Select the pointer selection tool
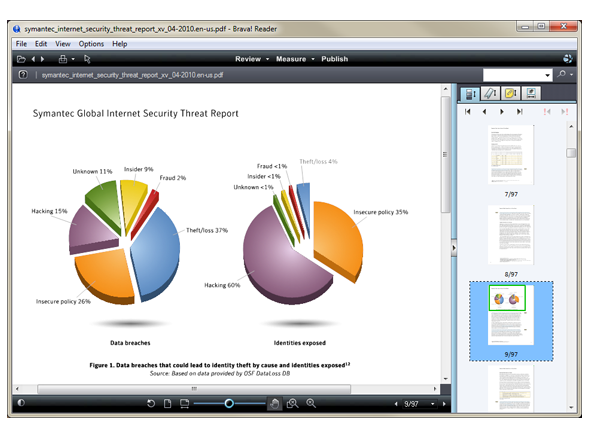The image size is (591, 423). click(x=87, y=59)
